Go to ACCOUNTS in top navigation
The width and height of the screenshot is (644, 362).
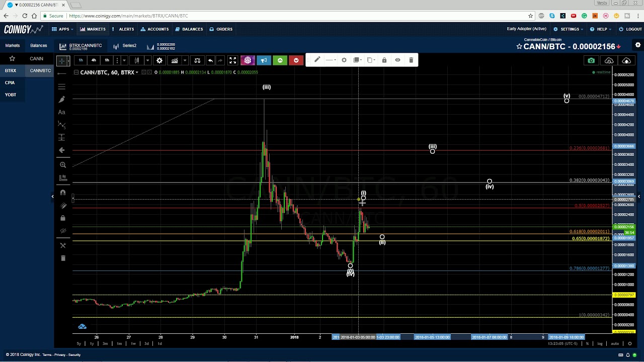tap(154, 29)
